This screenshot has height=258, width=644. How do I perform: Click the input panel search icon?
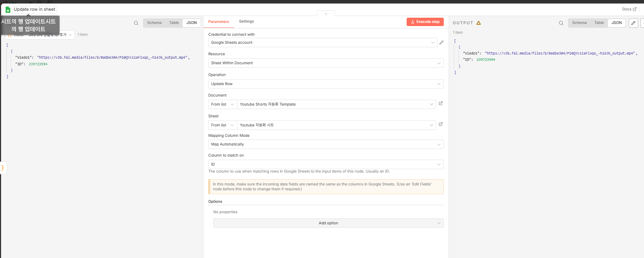[x=136, y=23]
